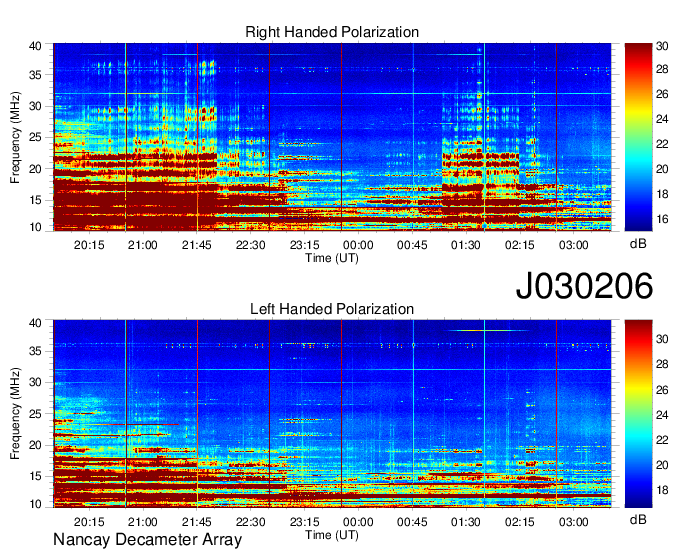
Task: Click the 40 MHz frequency tick, Left Handed plot
Action: 35,323
